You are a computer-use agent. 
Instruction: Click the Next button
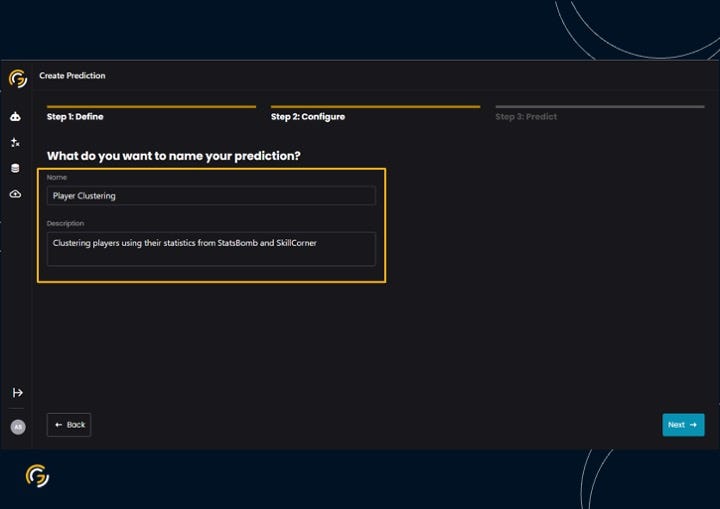point(683,425)
